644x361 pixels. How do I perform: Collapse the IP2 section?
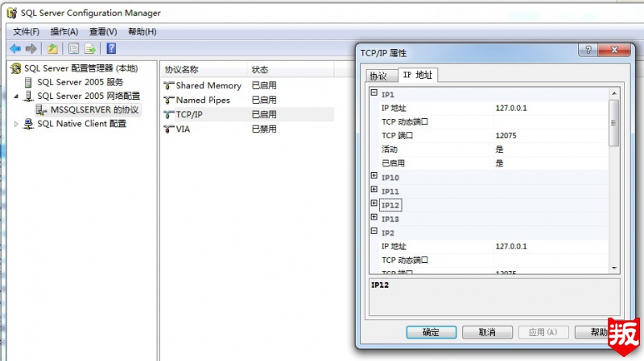click(x=374, y=231)
